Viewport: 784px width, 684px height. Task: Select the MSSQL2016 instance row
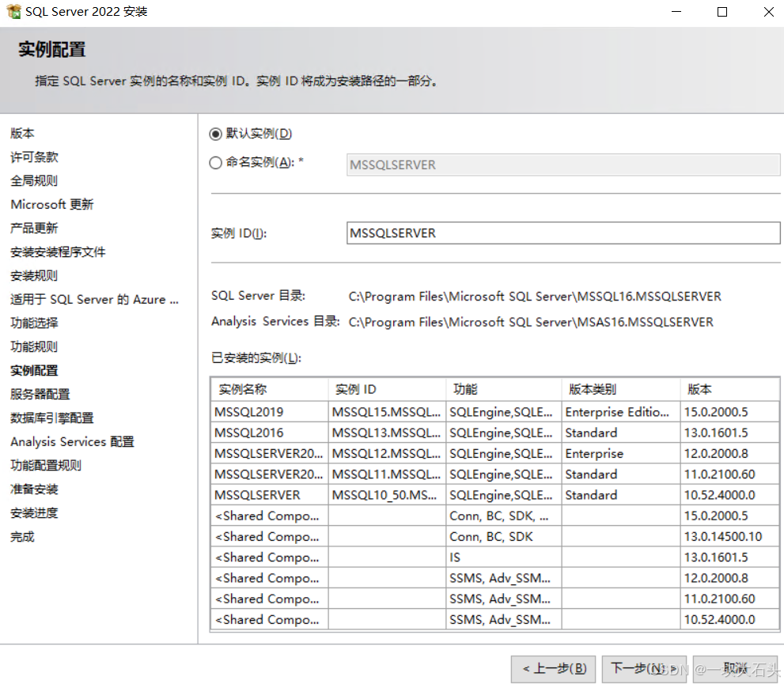[x=495, y=433]
